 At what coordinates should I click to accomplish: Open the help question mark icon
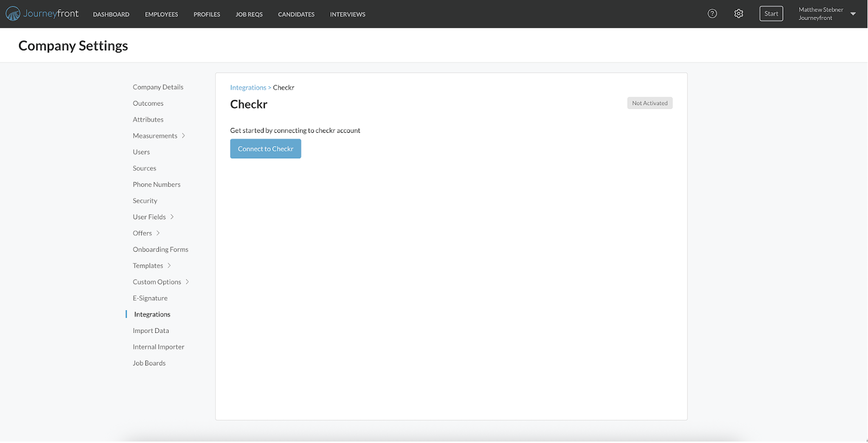712,14
